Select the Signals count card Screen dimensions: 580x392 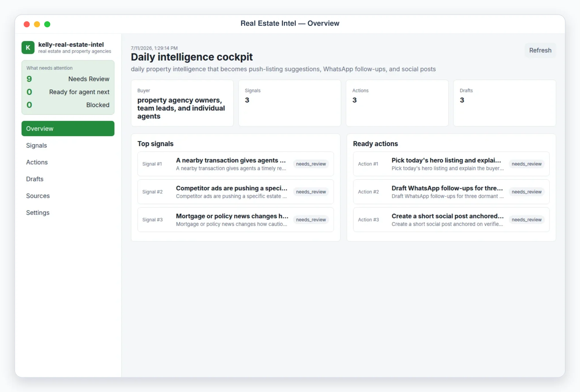pyautogui.click(x=290, y=103)
